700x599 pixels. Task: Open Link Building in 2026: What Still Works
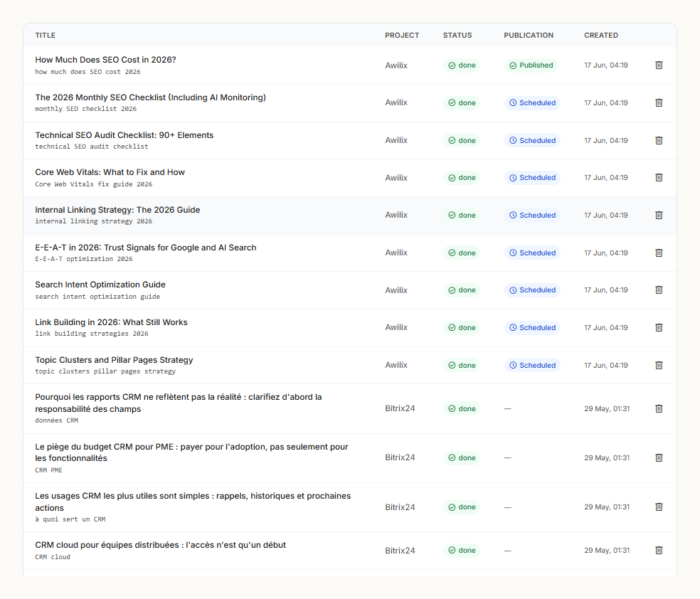point(111,322)
